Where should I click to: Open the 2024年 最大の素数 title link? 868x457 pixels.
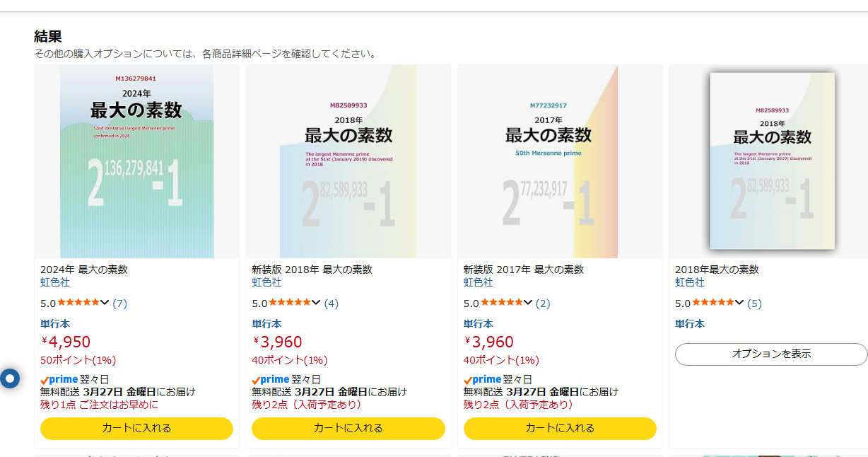tap(84, 270)
